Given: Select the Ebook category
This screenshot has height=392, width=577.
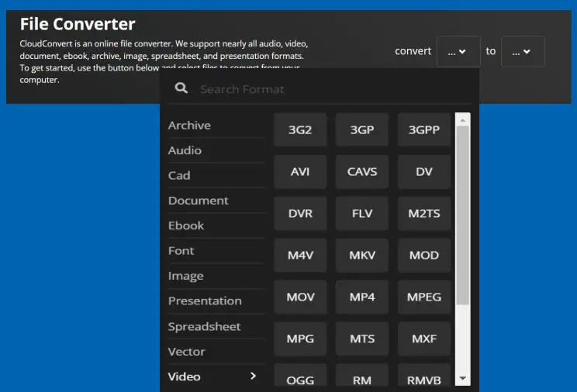Looking at the screenshot, I should pyautogui.click(x=216, y=225).
